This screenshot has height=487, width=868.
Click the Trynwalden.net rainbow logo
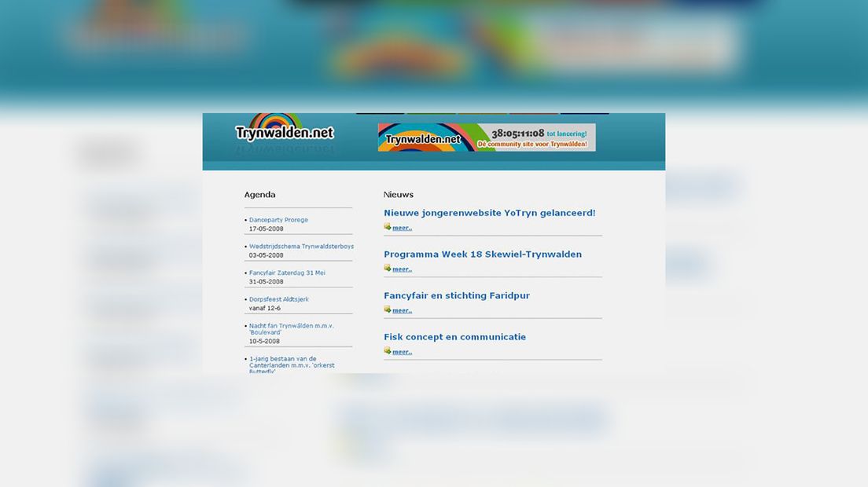click(284, 130)
